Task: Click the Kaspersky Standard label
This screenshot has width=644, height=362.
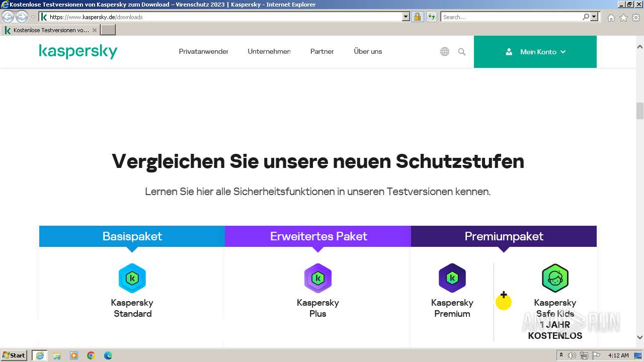Action: [x=132, y=308]
